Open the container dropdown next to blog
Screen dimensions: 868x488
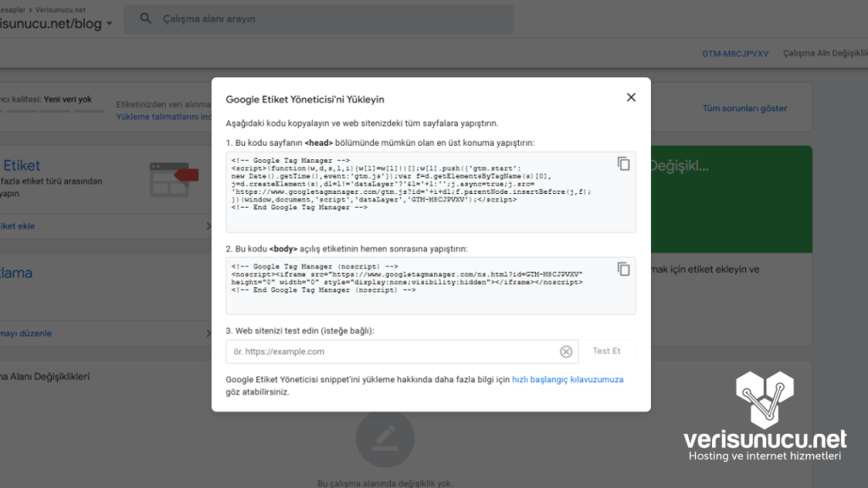click(109, 24)
